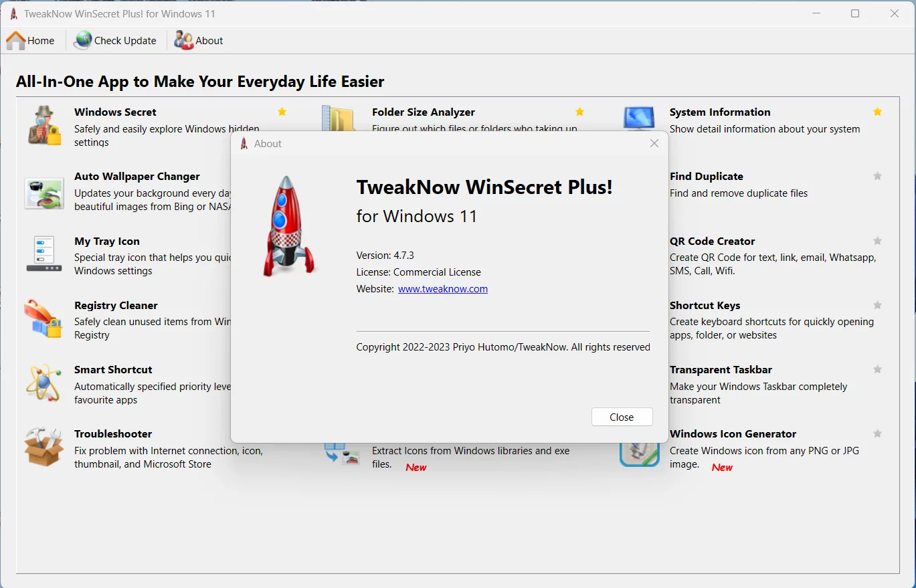The width and height of the screenshot is (916, 588).
Task: Click 'Show detail information about your system' description
Action: 765,129
